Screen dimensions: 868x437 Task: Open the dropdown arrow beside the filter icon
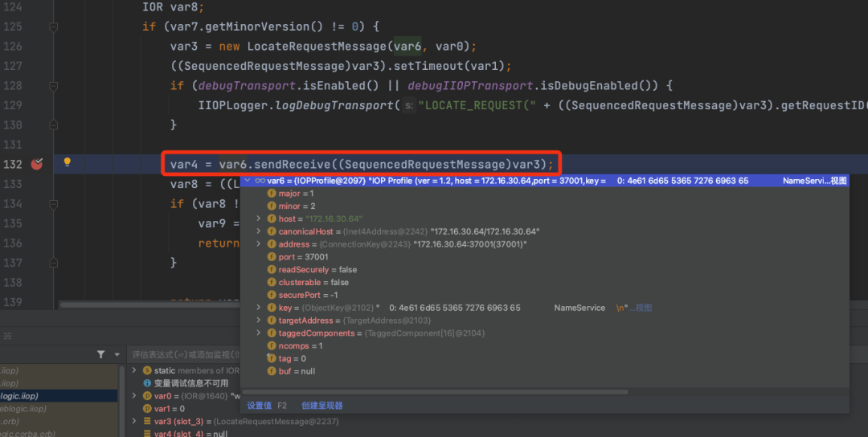point(117,354)
